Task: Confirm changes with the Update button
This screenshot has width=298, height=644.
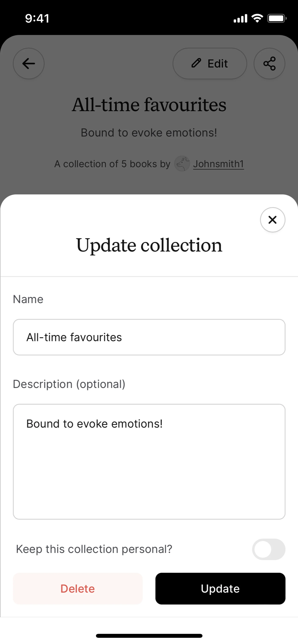Action: pos(220,589)
